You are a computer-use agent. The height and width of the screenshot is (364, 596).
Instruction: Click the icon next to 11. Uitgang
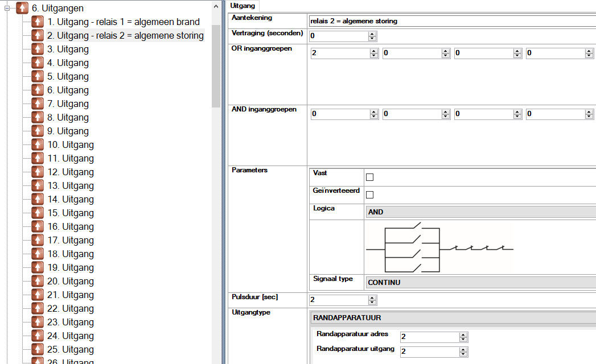pos(38,159)
